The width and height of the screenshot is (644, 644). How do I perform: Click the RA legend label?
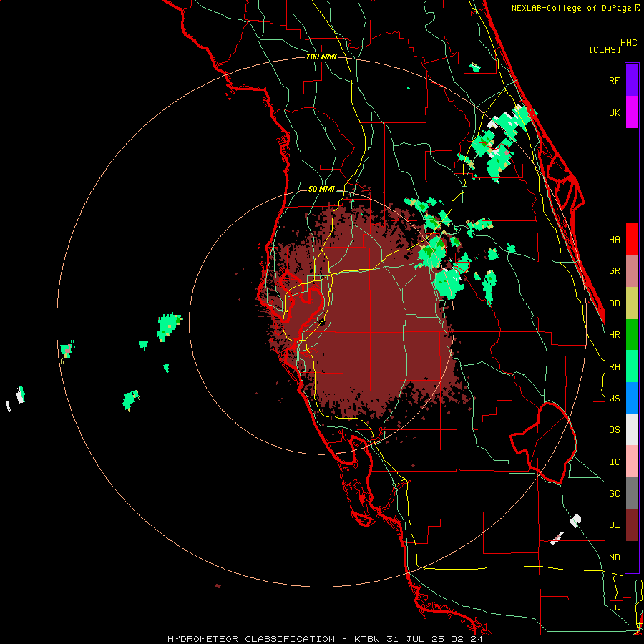[614, 367]
